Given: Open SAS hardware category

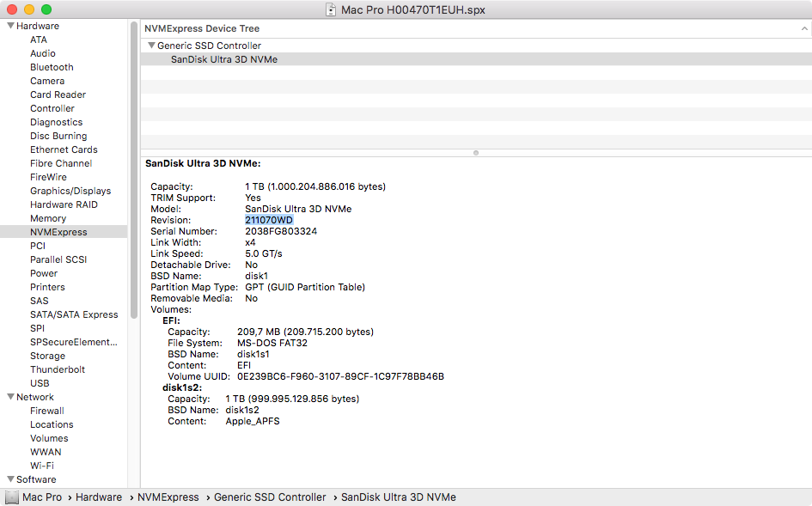Looking at the screenshot, I should point(40,301).
